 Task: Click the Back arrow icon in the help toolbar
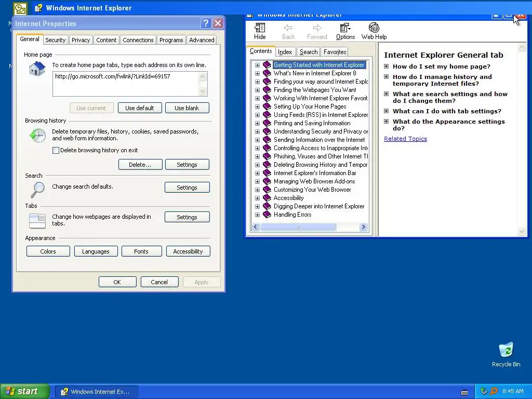288,28
